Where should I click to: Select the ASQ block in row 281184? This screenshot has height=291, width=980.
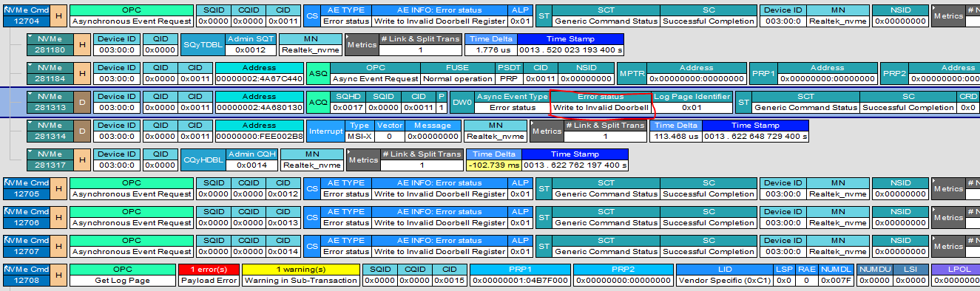pos(317,74)
